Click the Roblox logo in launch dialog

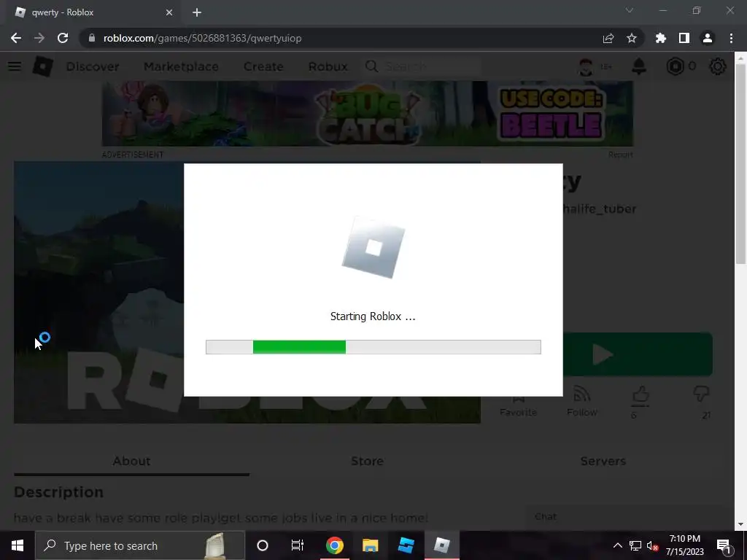pos(373,248)
